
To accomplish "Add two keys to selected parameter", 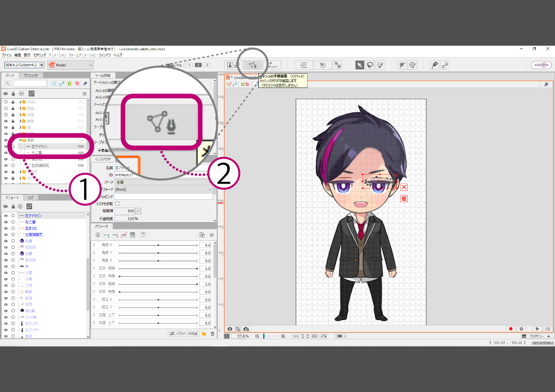I will click(106, 235).
